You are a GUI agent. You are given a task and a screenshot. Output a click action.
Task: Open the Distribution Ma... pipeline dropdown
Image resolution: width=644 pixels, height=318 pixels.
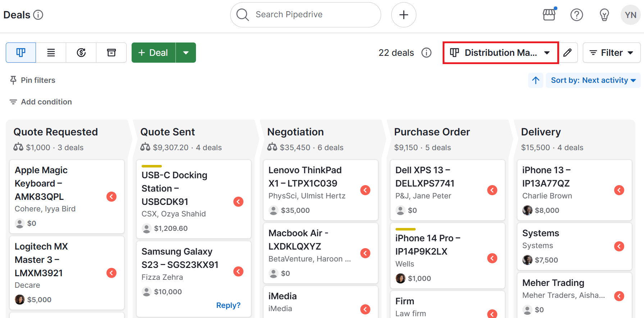tap(501, 53)
